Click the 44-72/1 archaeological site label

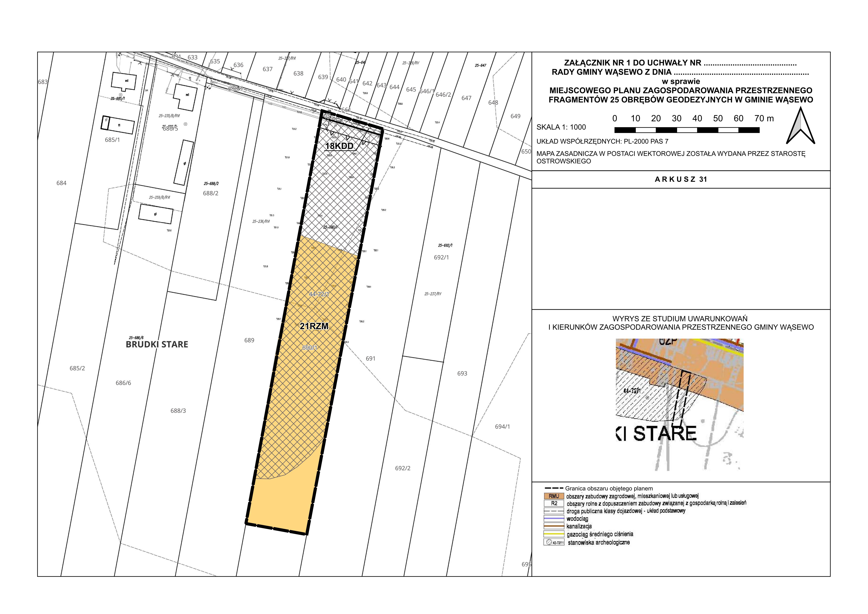point(319,294)
